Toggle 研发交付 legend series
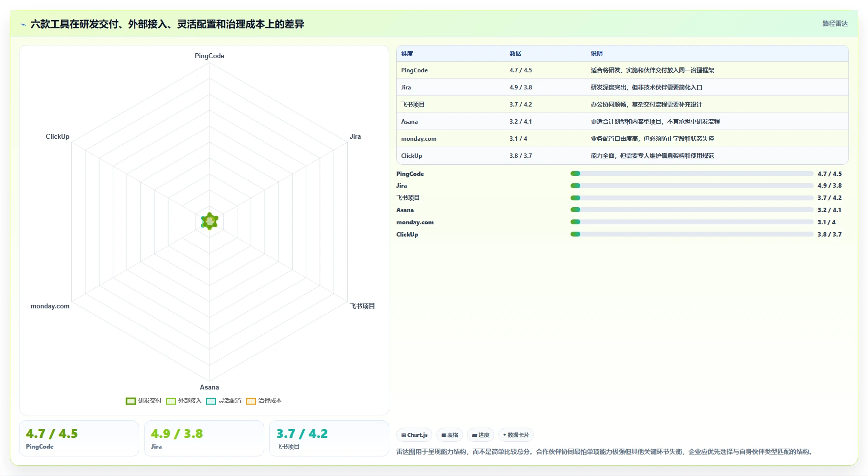 (x=144, y=401)
